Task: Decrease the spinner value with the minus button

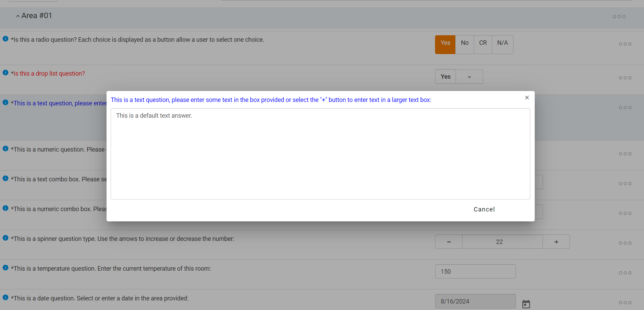Action: pos(449,242)
